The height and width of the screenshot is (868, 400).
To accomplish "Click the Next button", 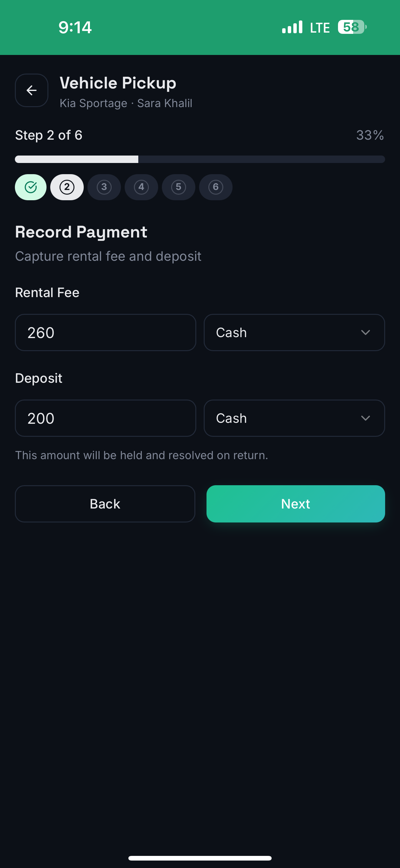I will point(296,504).
